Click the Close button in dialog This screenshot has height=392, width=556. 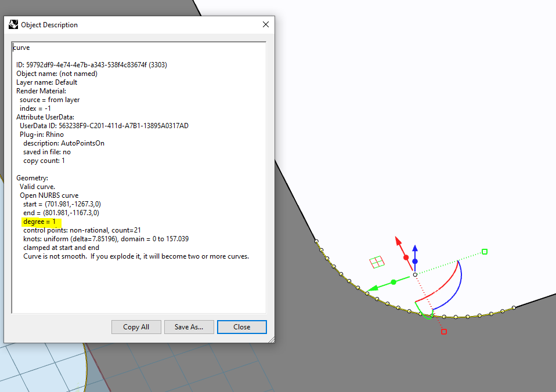(x=242, y=327)
